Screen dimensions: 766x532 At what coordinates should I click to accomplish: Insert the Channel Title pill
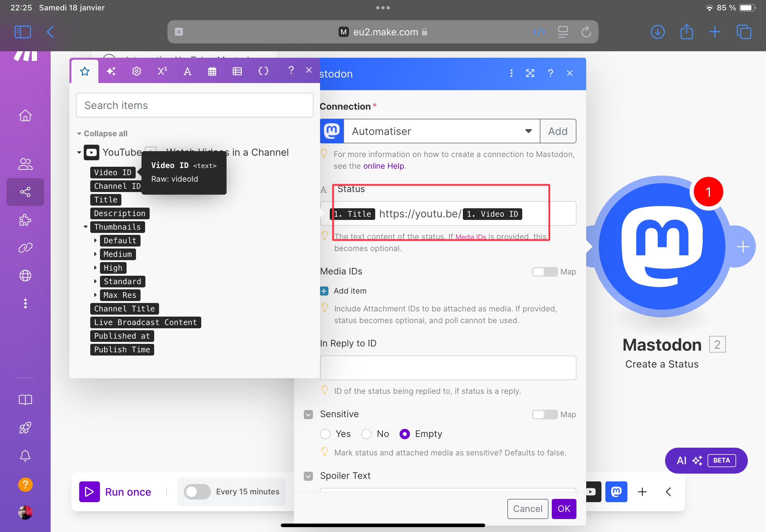point(124,309)
